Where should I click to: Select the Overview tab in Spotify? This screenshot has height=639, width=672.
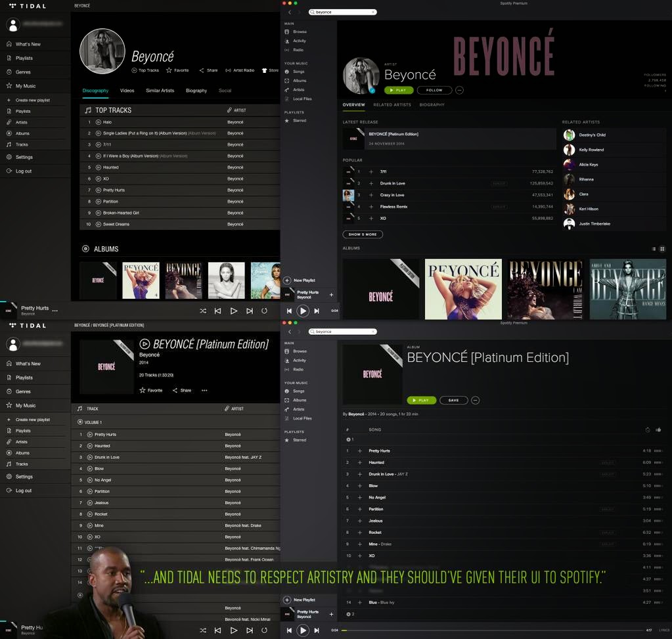pyautogui.click(x=353, y=104)
